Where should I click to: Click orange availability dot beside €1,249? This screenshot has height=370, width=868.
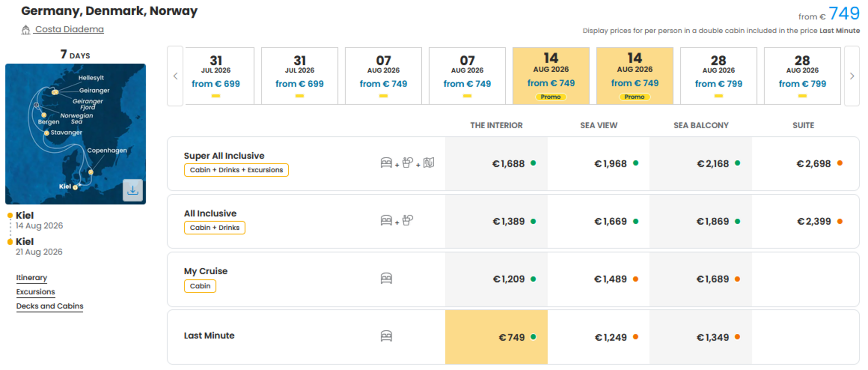point(636,337)
